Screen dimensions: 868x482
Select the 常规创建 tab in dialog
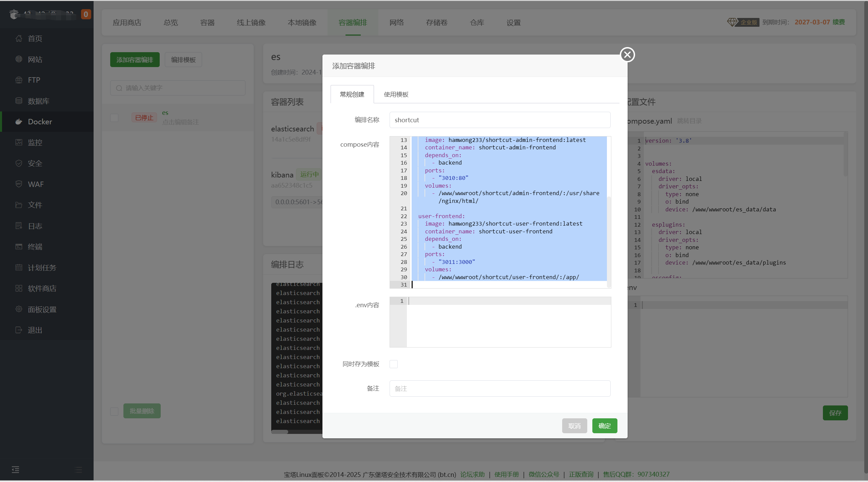[x=352, y=94]
